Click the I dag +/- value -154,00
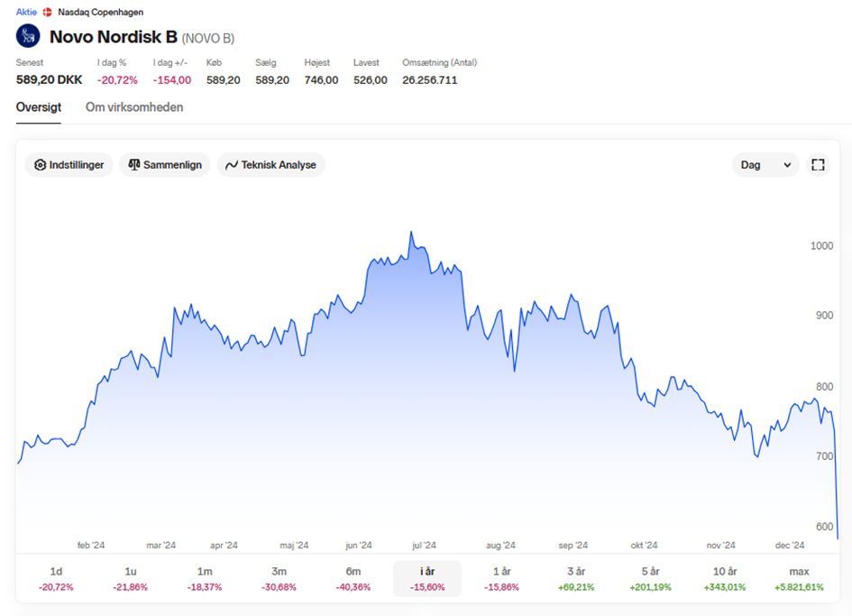This screenshot has height=616, width=852. pyautogui.click(x=171, y=80)
